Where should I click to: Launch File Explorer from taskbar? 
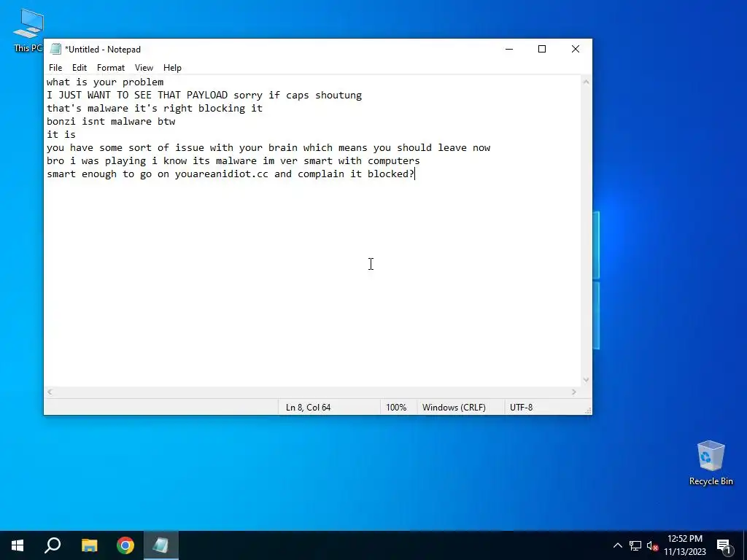(89, 545)
